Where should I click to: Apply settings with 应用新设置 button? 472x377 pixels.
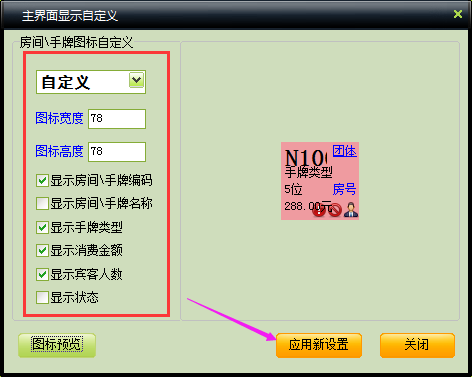319,345
